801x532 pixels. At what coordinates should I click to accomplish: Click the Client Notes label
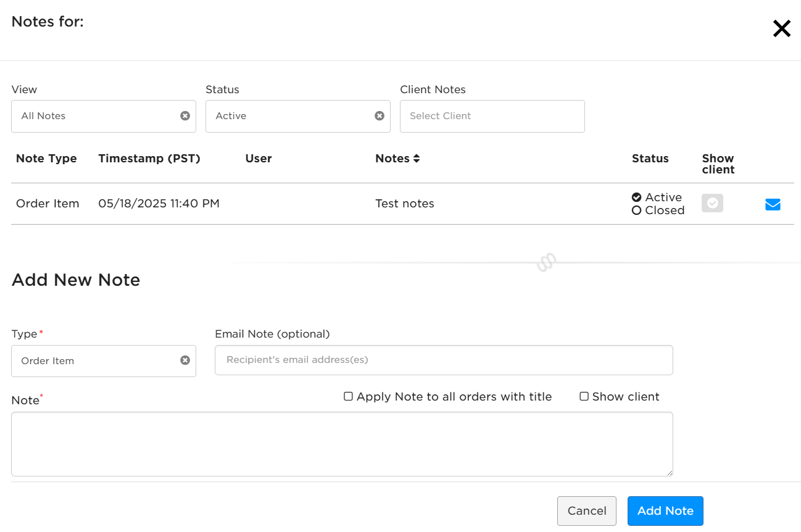coord(433,89)
